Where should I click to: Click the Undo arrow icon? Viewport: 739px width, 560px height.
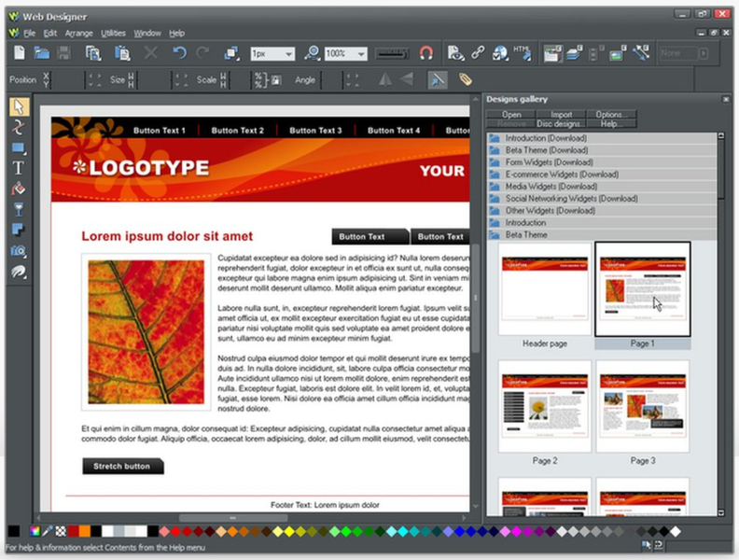point(179,54)
